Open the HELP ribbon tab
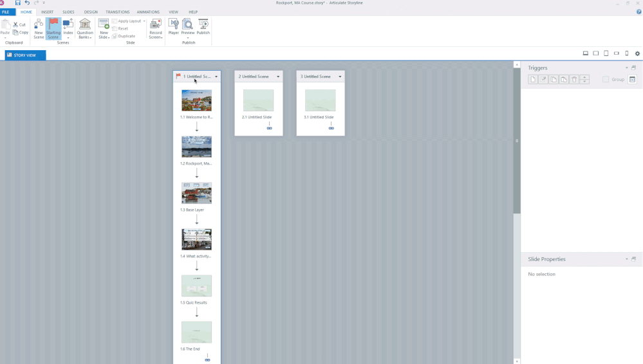Image resolution: width=643 pixels, height=364 pixels. (193, 12)
